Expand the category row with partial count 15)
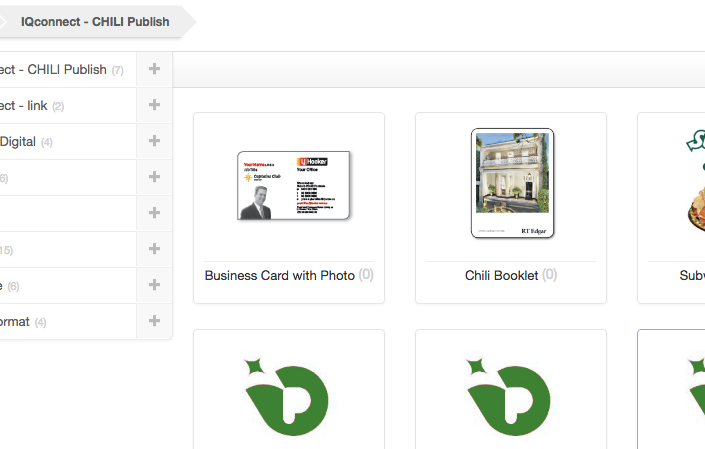 click(154, 249)
